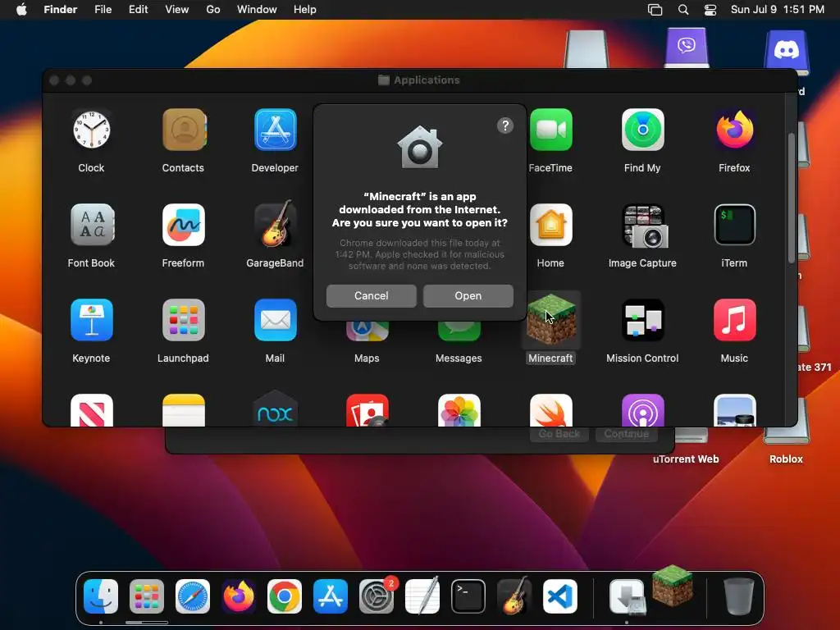Open Terminal from the Dock
Viewport: 840px width, 630px height.
click(x=468, y=596)
